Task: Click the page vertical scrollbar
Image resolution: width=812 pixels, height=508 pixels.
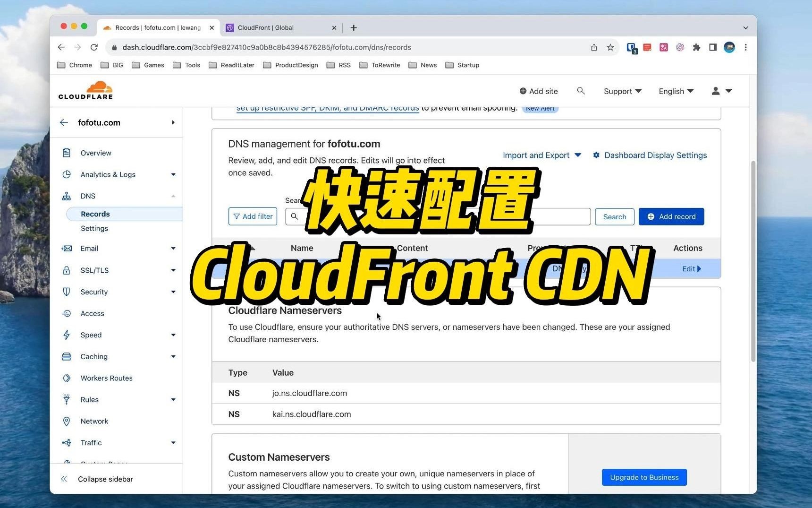Action: click(x=753, y=261)
